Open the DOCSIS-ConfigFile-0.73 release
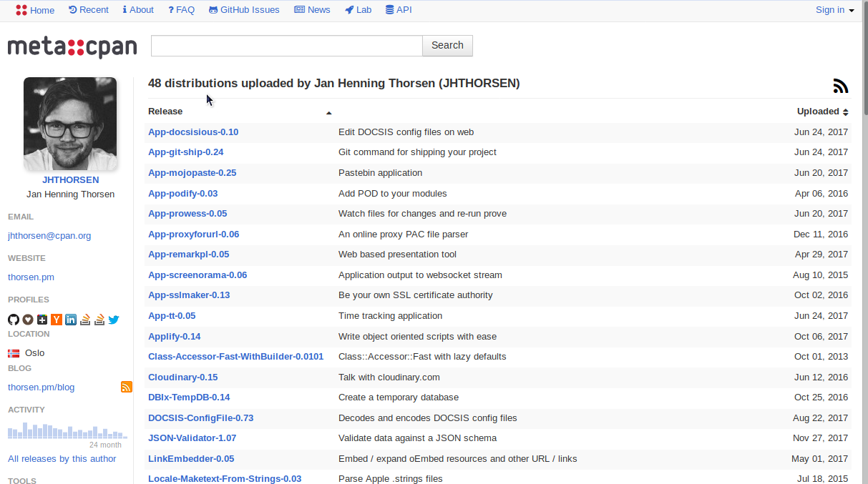Viewport: 868px width, 484px height. (200, 418)
